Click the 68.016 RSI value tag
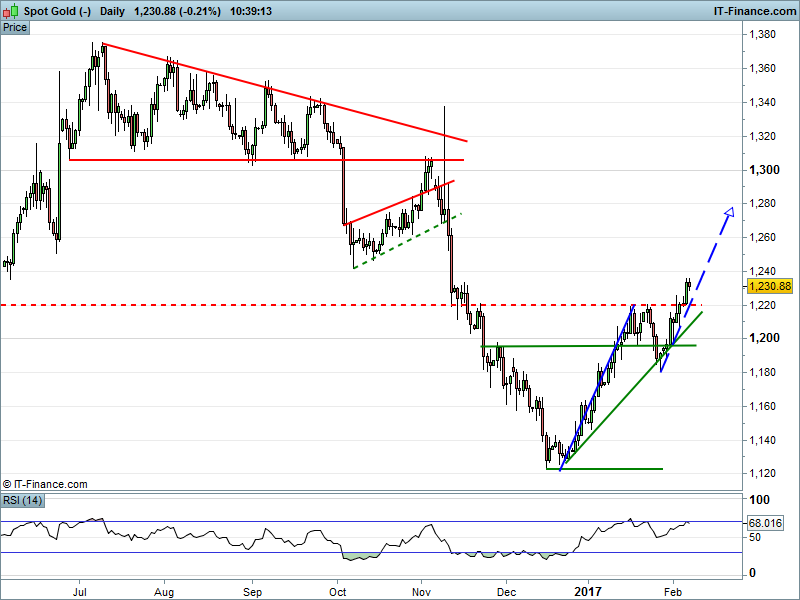This screenshot has width=800, height=600. point(765,523)
